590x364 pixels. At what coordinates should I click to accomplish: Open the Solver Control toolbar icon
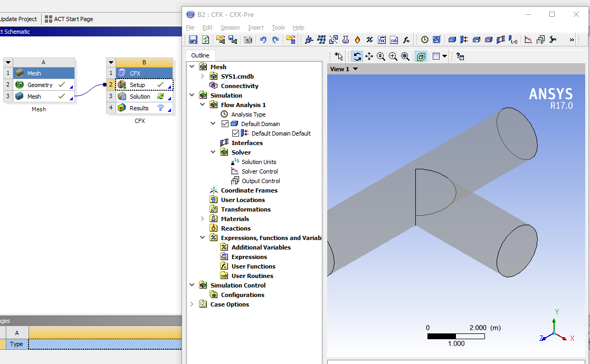tap(528, 40)
